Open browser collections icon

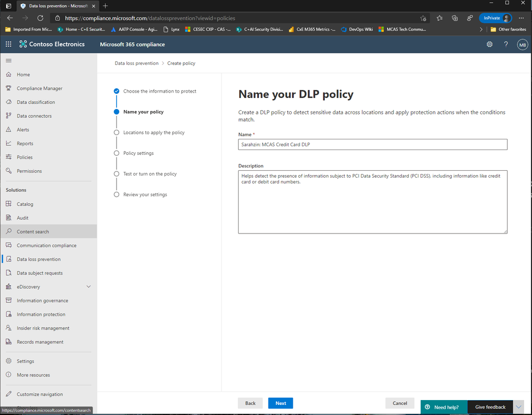click(x=455, y=18)
